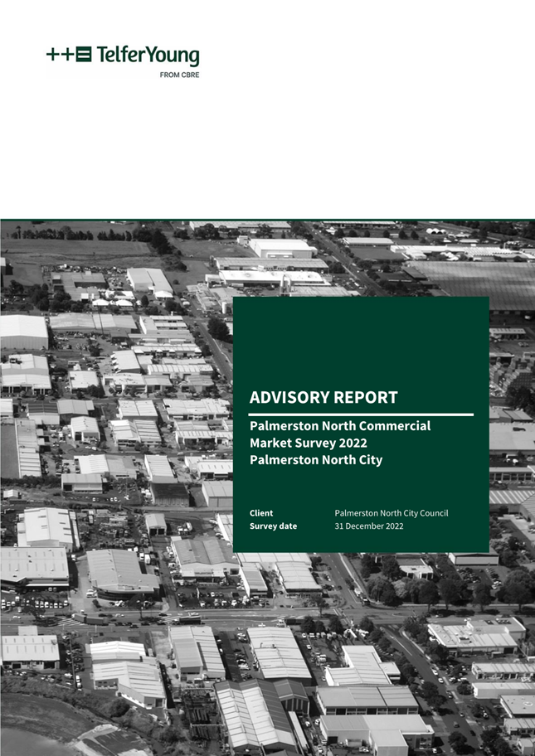
Task: Click the "Client" label
Action: [261, 513]
